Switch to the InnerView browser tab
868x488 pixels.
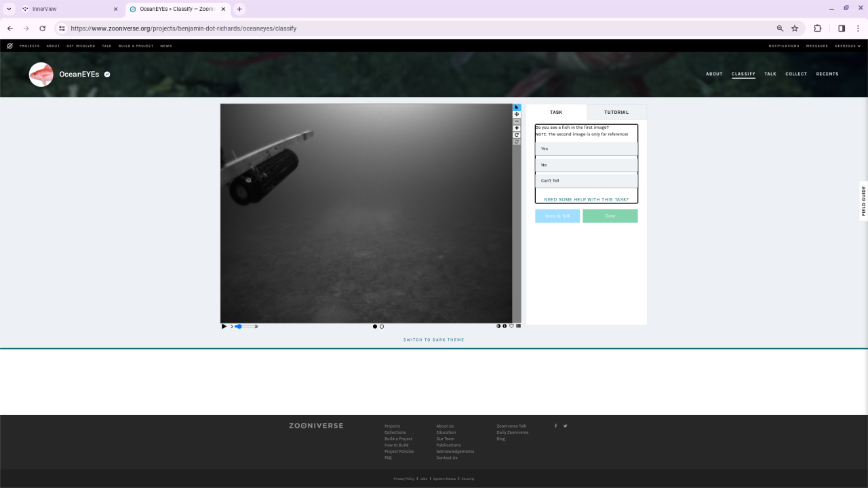click(x=69, y=9)
